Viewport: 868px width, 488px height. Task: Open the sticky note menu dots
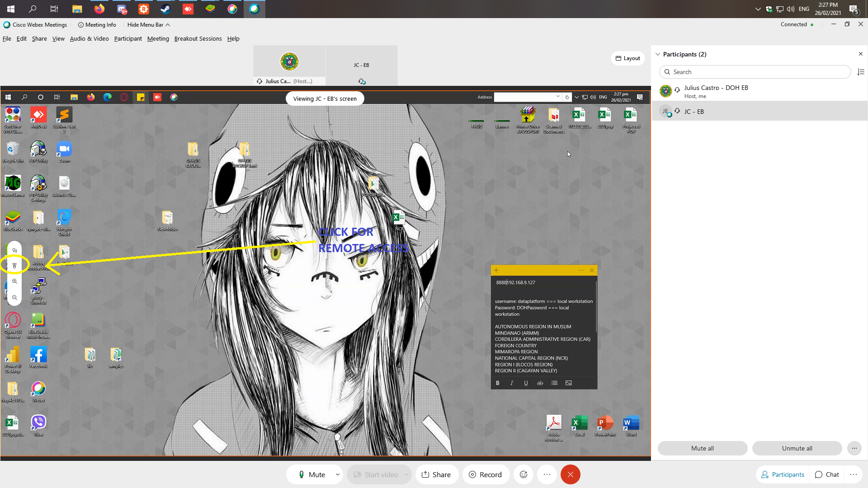tap(581, 270)
